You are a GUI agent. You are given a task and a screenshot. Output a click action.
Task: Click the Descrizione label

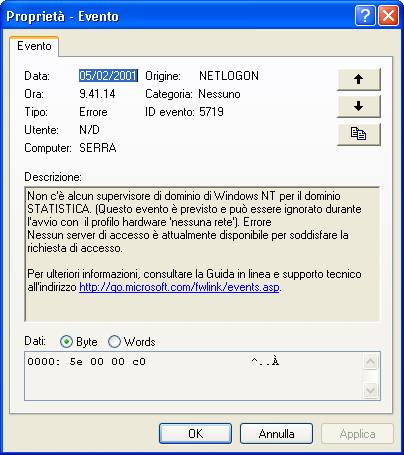53,177
